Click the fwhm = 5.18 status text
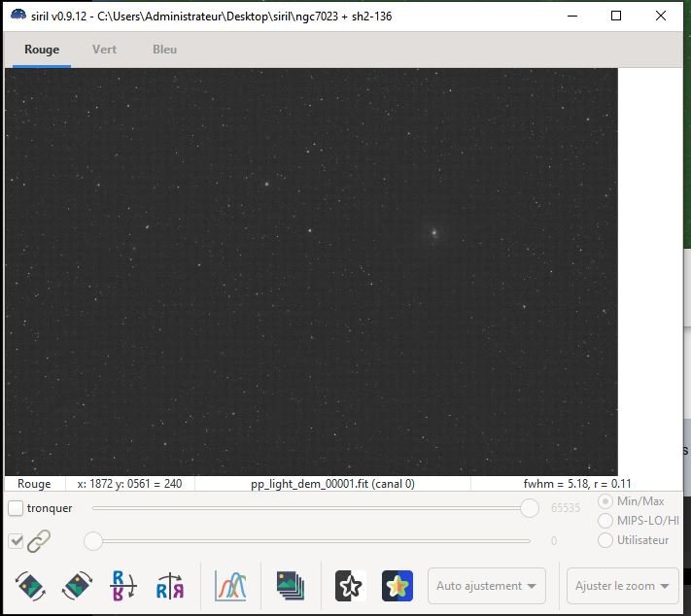This screenshot has height=616, width=691. [x=577, y=484]
